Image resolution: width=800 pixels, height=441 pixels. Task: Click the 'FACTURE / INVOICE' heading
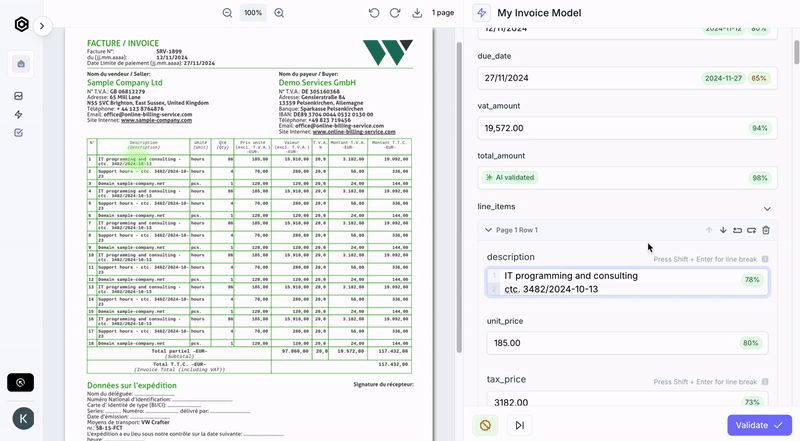point(122,43)
